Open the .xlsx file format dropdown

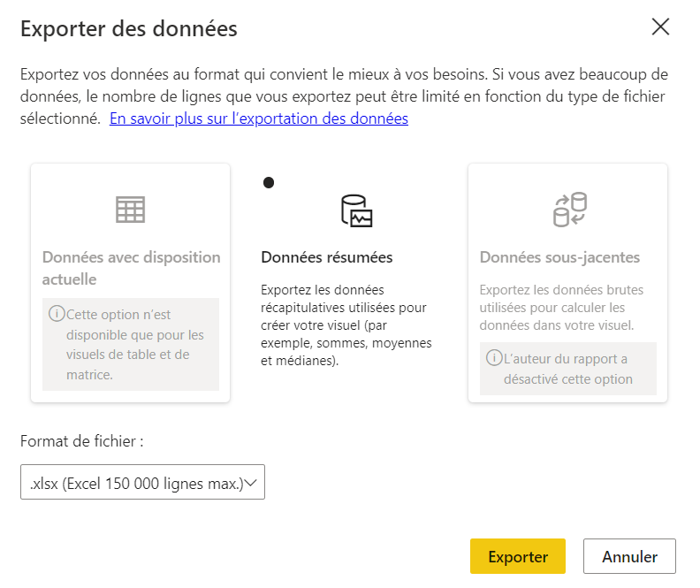(x=142, y=482)
